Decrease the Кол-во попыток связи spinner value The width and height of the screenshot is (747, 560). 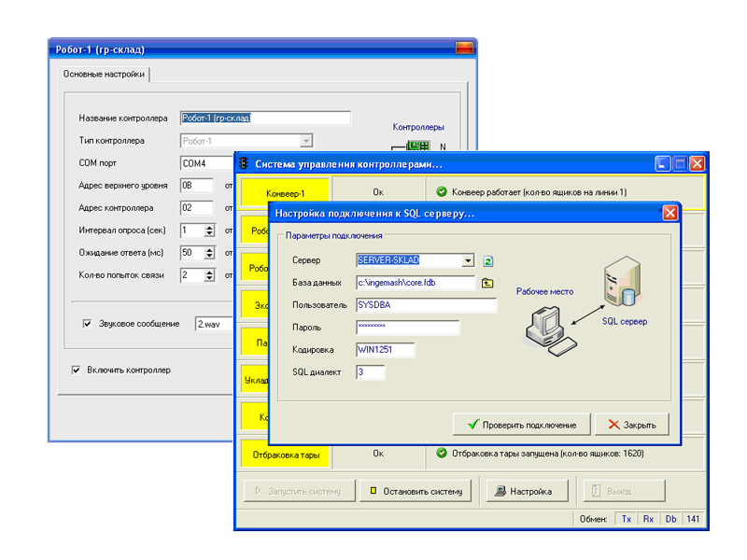point(209,279)
